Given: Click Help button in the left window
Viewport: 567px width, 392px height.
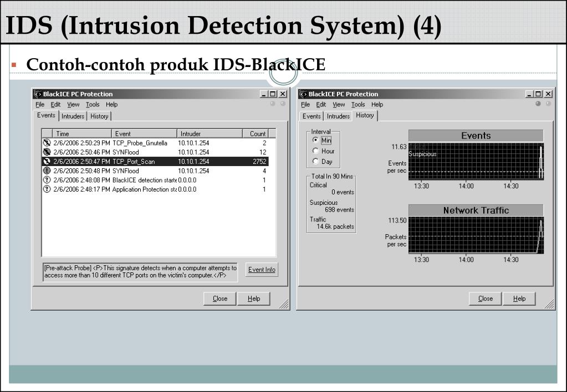Looking at the screenshot, I should pyautogui.click(x=254, y=298).
